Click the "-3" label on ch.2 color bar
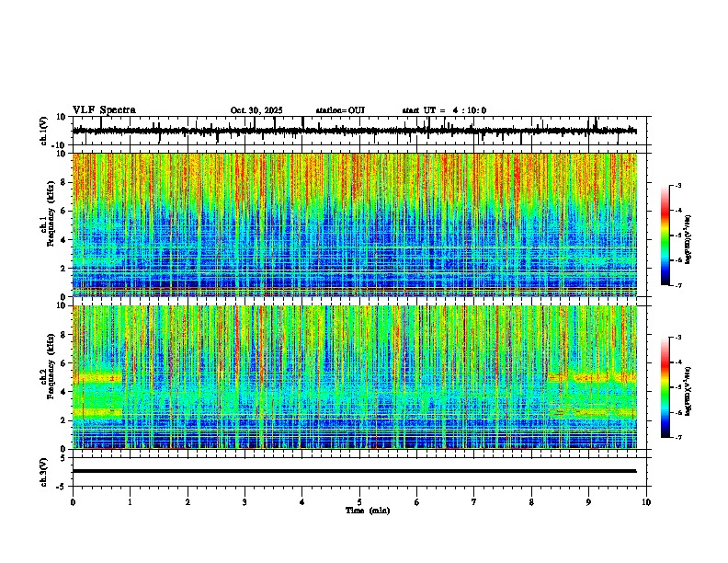The height and width of the screenshot is (563, 728). tap(678, 338)
